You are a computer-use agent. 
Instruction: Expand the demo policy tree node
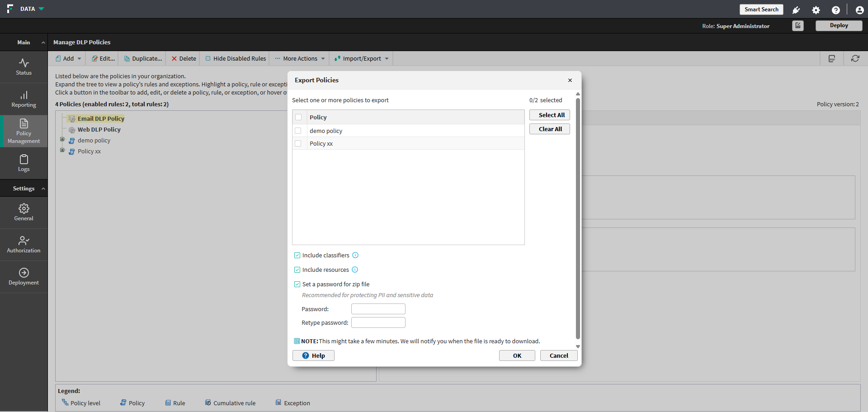pos(62,139)
